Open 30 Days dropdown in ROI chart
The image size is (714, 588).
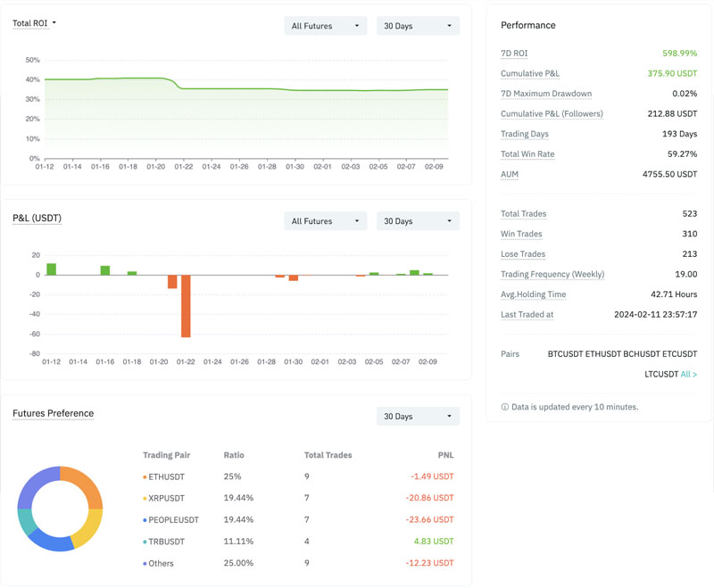pos(418,26)
